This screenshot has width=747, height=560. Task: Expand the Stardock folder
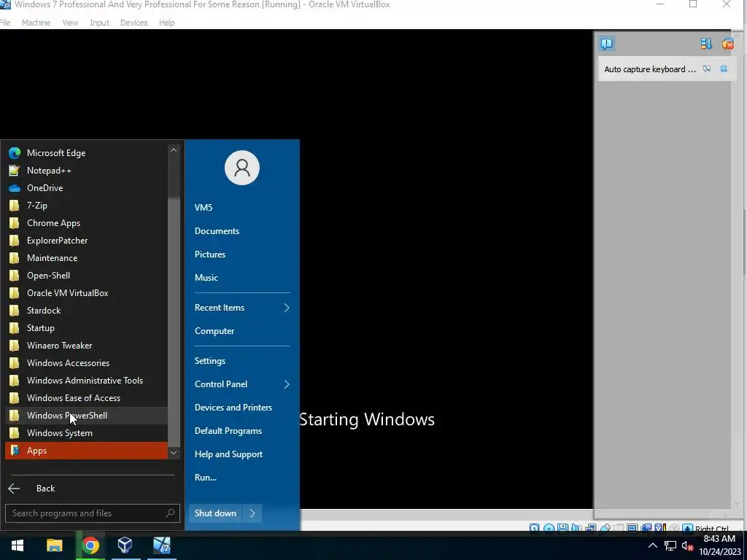pos(86,311)
